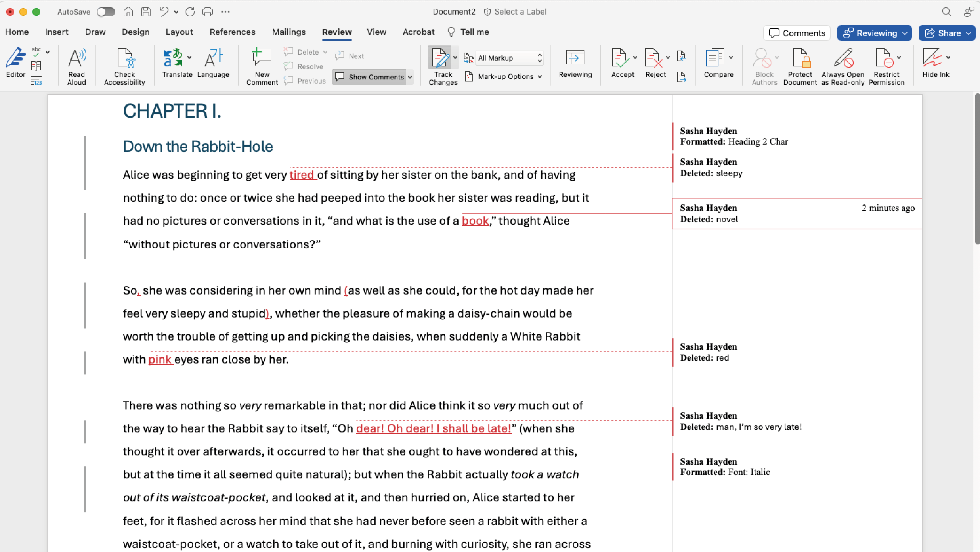Expand the Undo history dropdown arrow
This screenshot has width=980, height=552.
[176, 12]
